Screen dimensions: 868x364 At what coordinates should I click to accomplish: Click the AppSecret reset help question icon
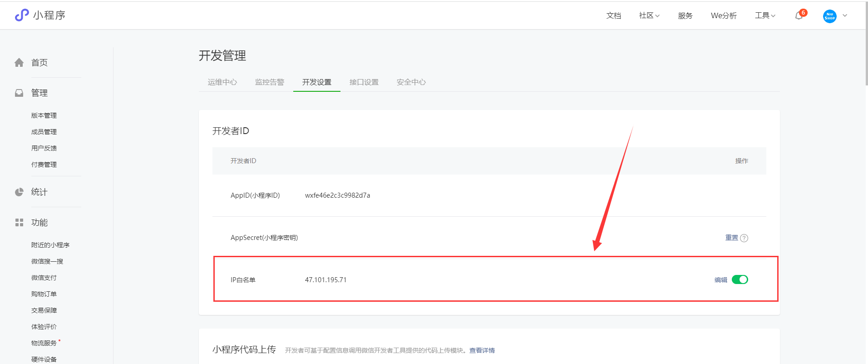pos(744,238)
